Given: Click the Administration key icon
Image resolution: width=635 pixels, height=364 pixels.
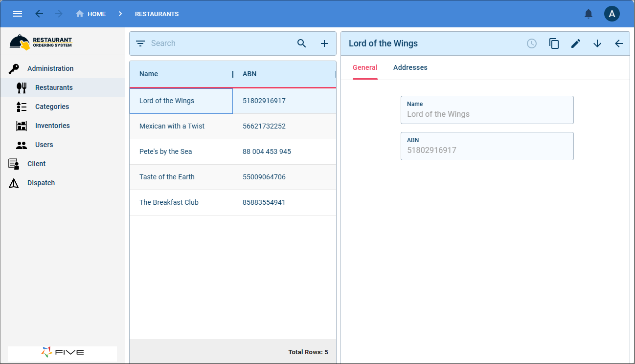Looking at the screenshot, I should (14, 69).
